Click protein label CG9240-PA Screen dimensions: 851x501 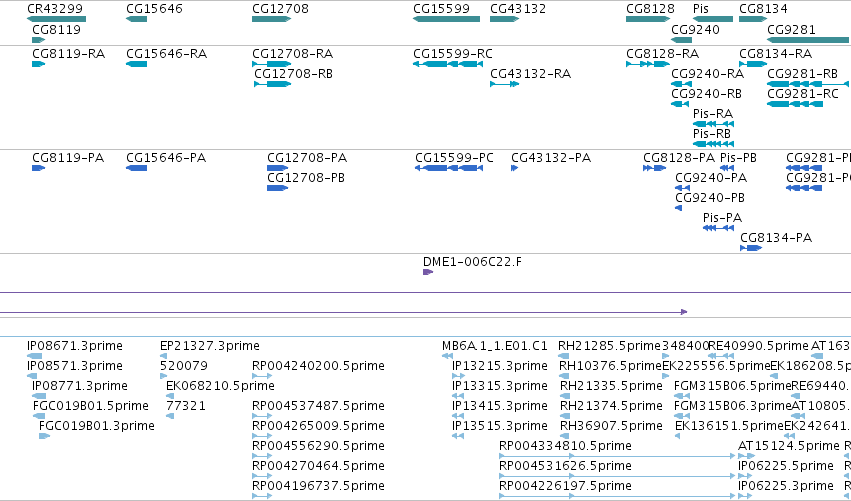click(711, 178)
